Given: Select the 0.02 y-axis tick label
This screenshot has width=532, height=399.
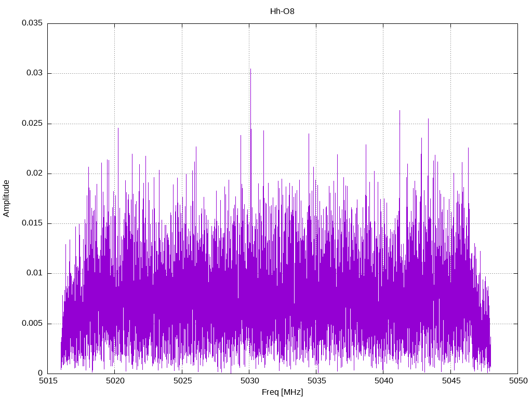Looking at the screenshot, I should 34,174.
